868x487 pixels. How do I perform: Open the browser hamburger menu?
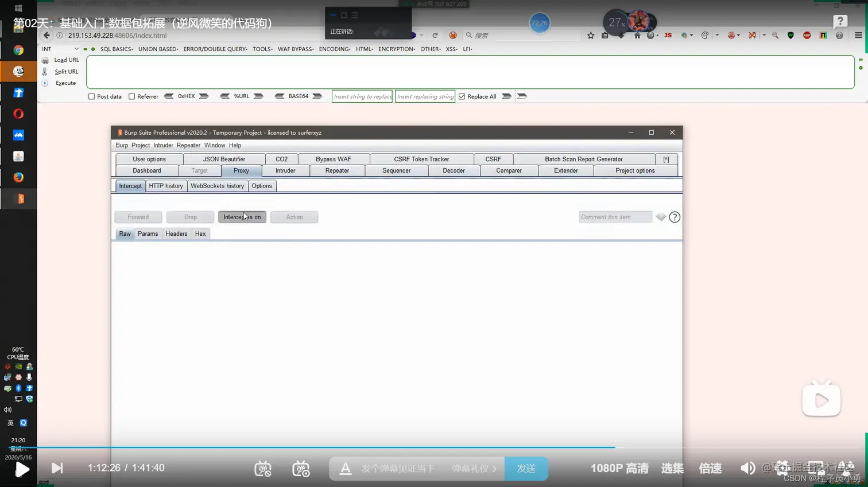[x=858, y=36]
